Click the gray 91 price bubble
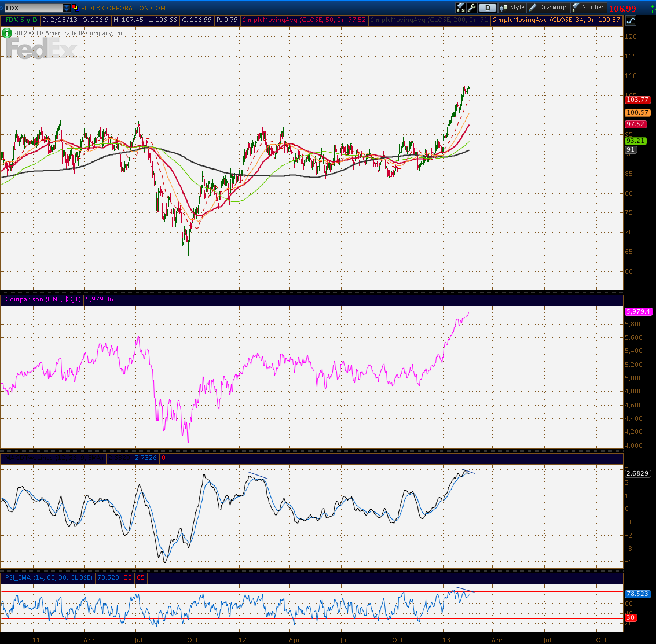Screen dimensions: 656x644 click(x=631, y=150)
